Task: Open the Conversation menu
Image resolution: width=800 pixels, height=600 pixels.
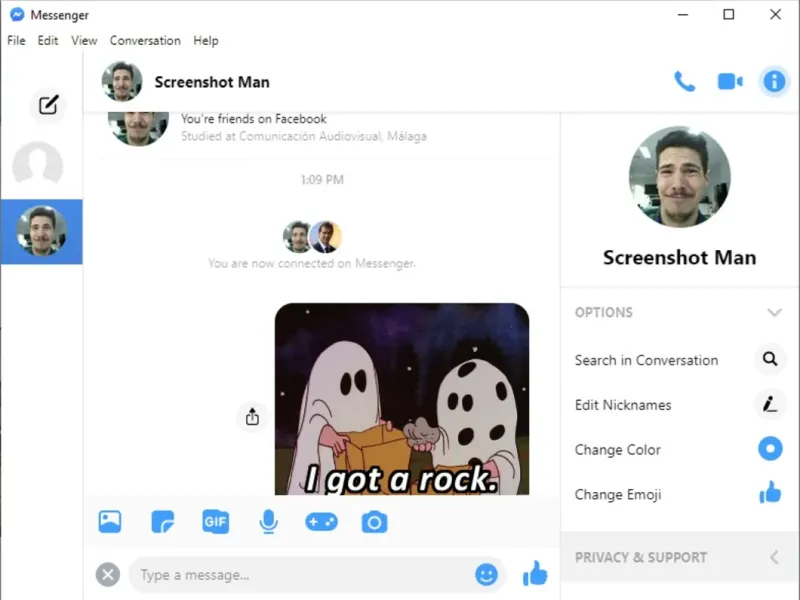Action: 145,40
